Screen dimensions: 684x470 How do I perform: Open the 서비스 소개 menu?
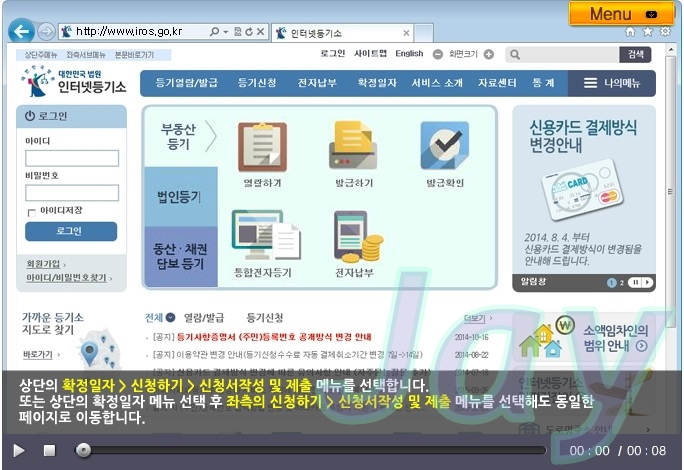(437, 83)
